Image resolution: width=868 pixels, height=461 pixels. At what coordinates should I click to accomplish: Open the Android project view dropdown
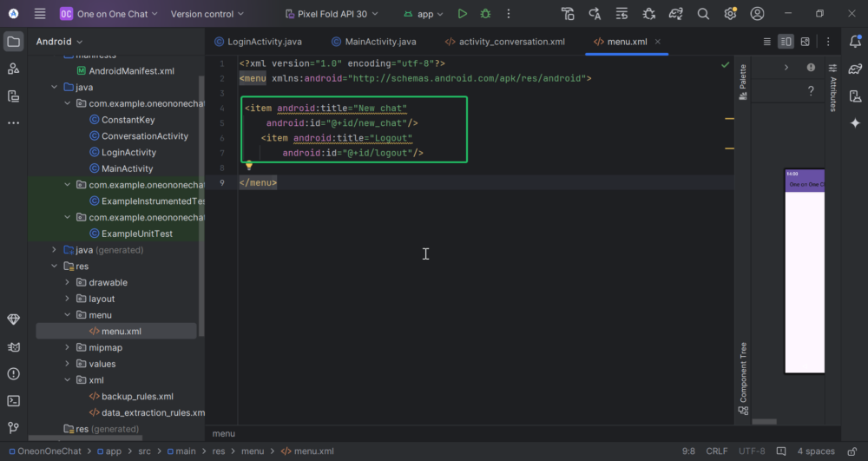tap(59, 42)
